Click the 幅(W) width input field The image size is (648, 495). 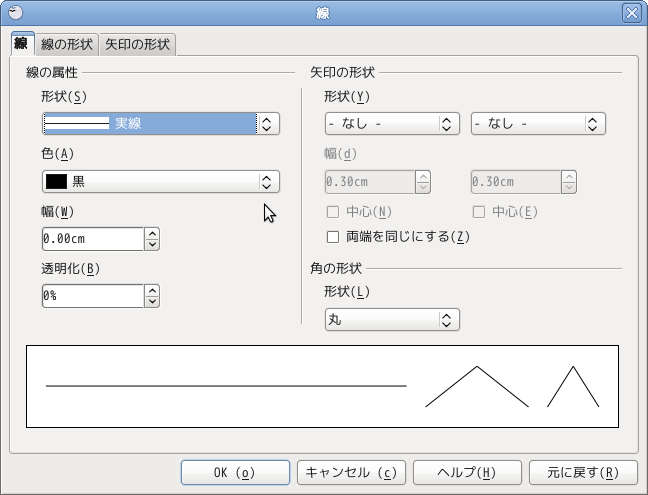point(93,240)
